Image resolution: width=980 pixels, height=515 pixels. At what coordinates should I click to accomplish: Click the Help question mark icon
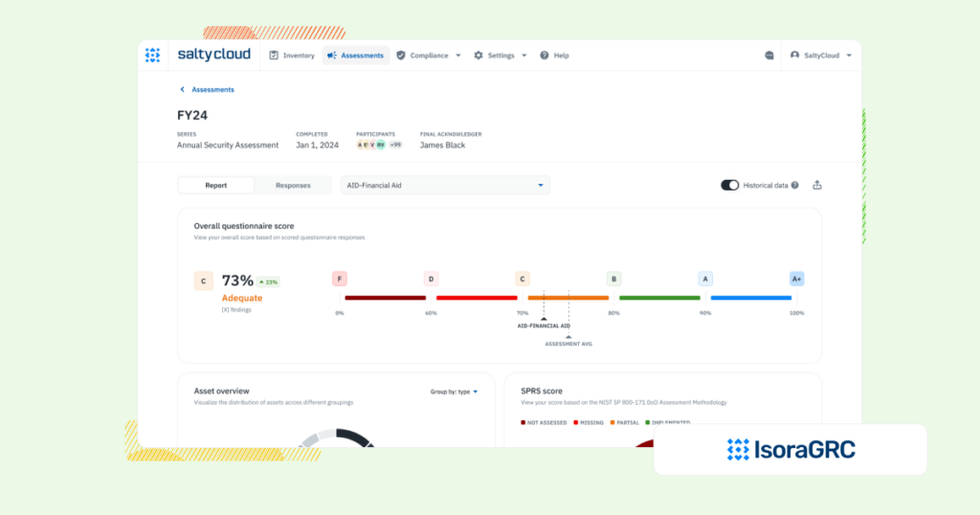(545, 56)
